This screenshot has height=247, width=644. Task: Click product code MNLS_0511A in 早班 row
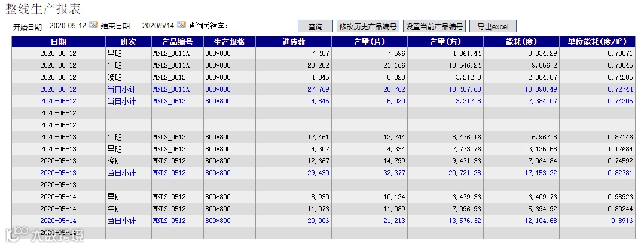pyautogui.click(x=171, y=53)
